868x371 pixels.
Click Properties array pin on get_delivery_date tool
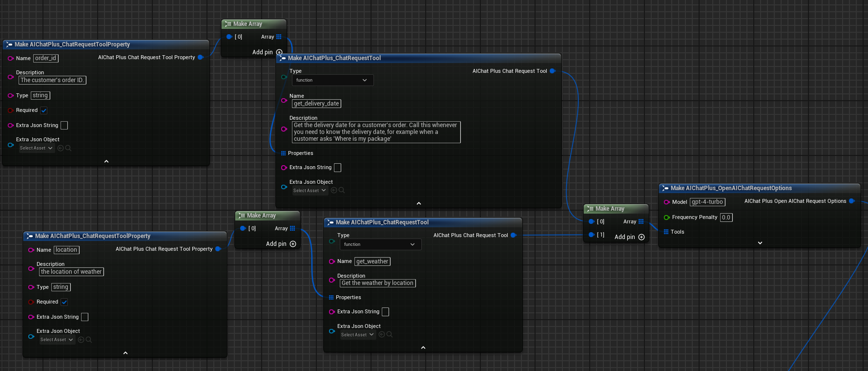pyautogui.click(x=283, y=153)
